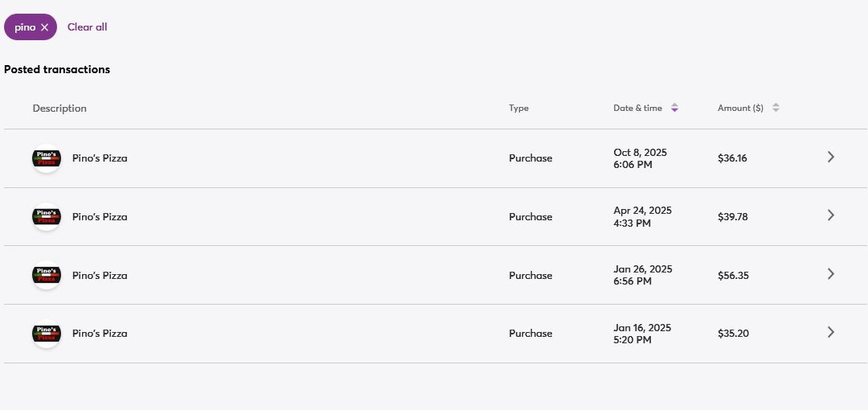Open the Jan 26, 2025 purchase row
This screenshot has height=410, width=868.
click(434, 275)
